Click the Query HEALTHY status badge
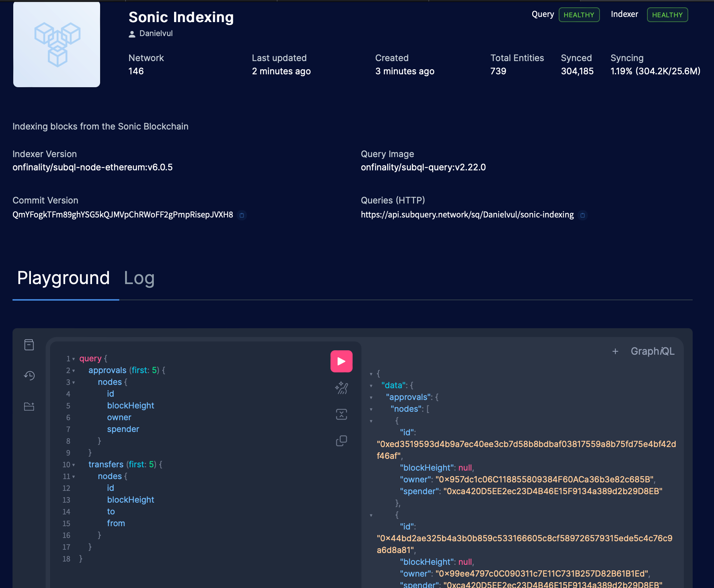The width and height of the screenshot is (714, 588). [x=579, y=15]
